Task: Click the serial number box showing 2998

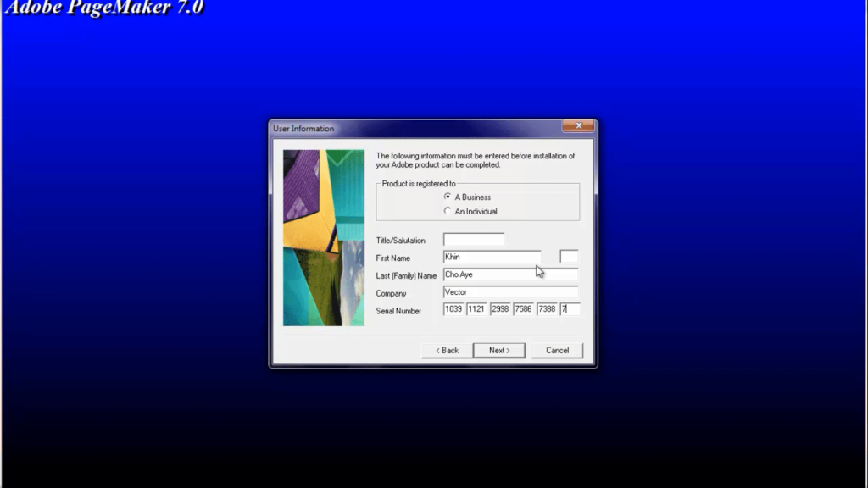Action: coord(500,309)
